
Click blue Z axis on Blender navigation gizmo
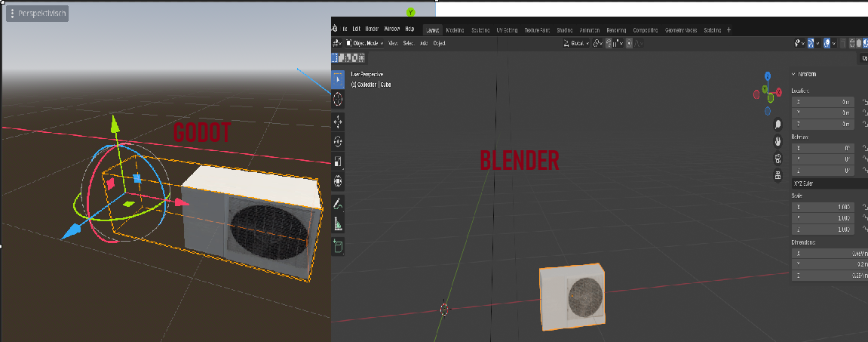click(767, 76)
